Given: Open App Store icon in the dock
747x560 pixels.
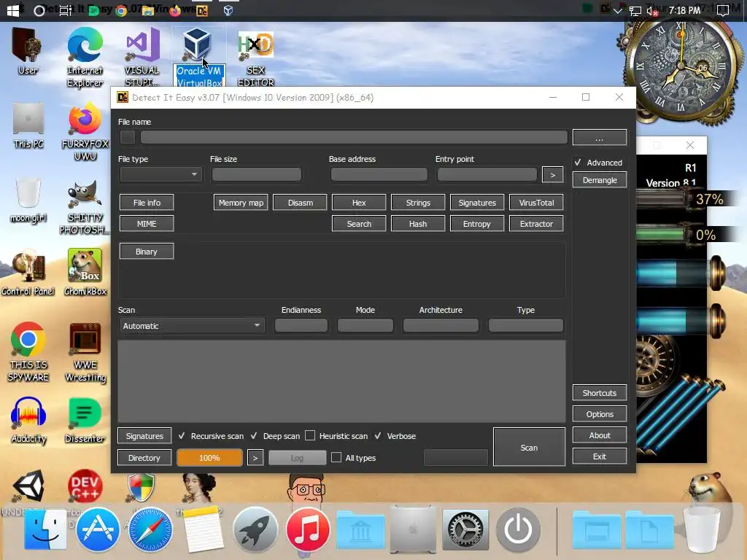Looking at the screenshot, I should [98, 529].
